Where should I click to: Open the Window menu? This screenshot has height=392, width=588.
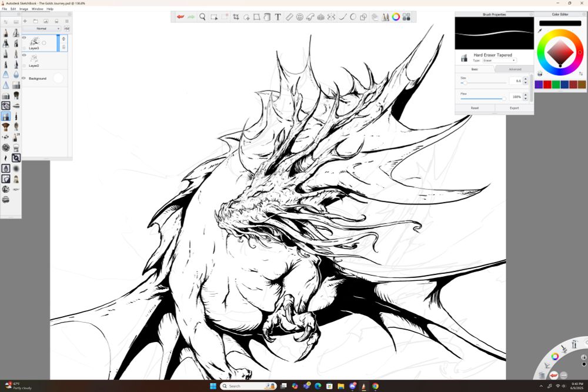tap(37, 9)
